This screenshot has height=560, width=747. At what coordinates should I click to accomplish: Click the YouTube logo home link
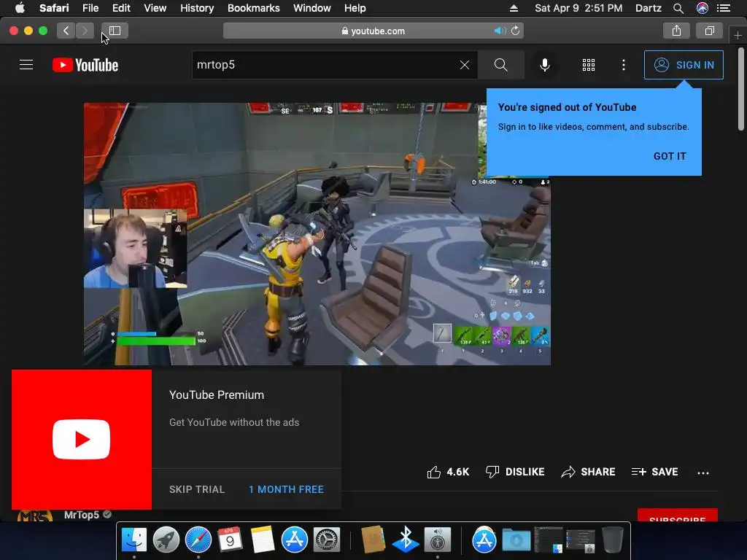click(85, 65)
